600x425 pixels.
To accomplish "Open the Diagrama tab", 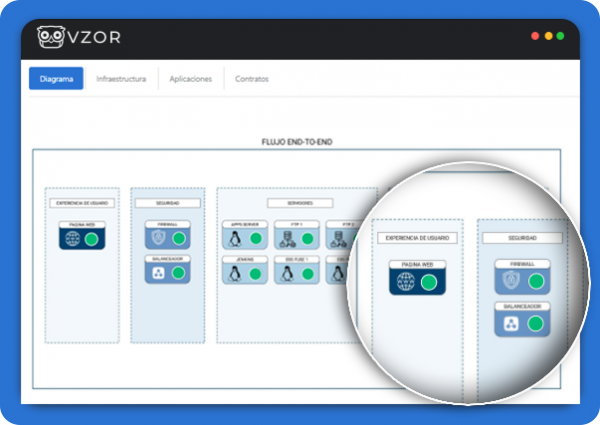I will click(56, 79).
